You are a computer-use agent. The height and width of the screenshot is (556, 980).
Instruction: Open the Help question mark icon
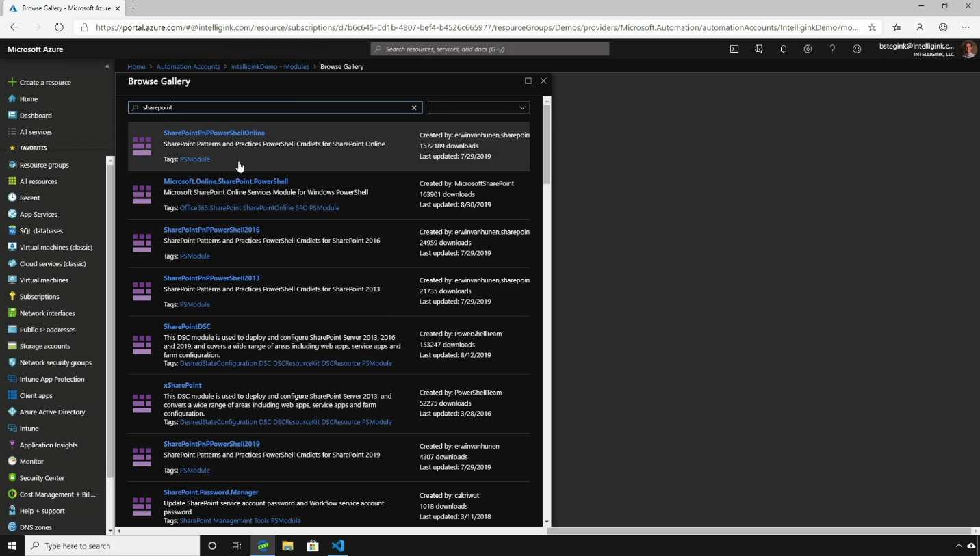[x=832, y=49]
